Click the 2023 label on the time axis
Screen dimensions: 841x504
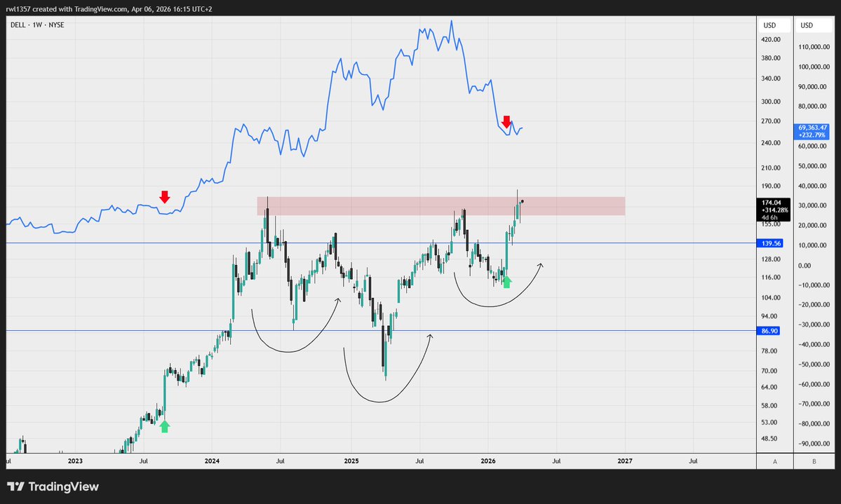point(75,461)
